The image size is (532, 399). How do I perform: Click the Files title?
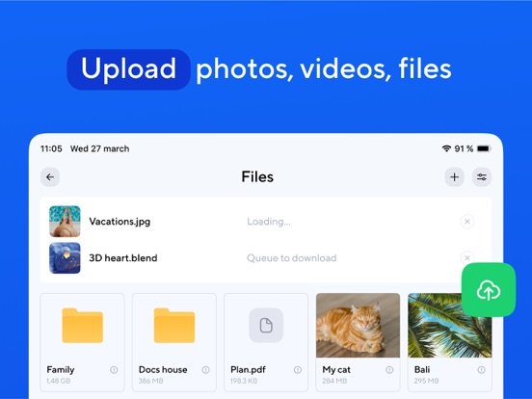pyautogui.click(x=257, y=176)
